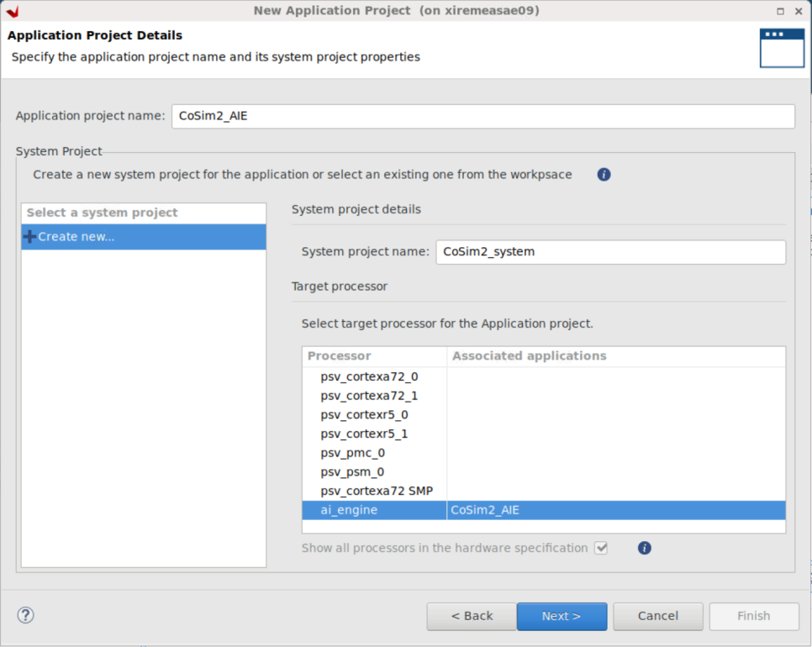812x647 pixels.
Task: Click the plus icon on Create new entry
Action: (x=28, y=236)
